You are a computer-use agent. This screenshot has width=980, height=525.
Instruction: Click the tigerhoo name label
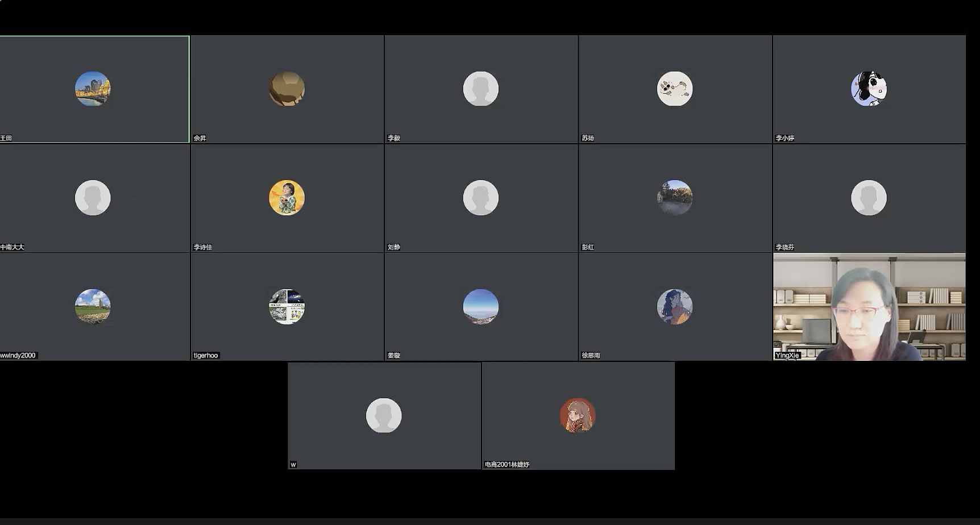pyautogui.click(x=206, y=356)
